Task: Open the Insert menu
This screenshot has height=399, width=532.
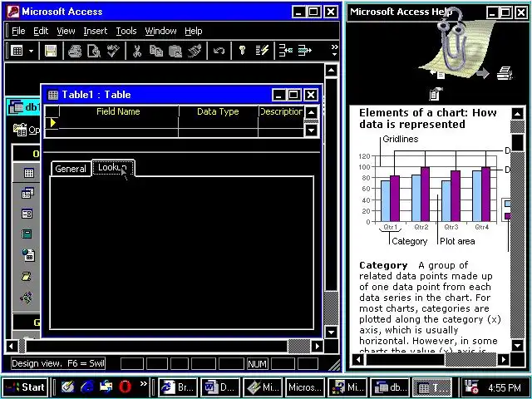Action: pyautogui.click(x=96, y=31)
